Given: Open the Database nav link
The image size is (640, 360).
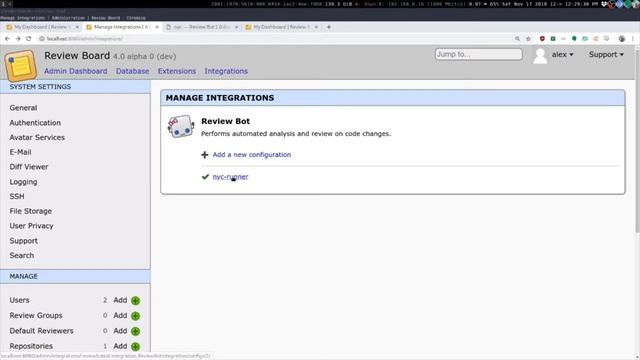Looking at the screenshot, I should click(132, 71).
